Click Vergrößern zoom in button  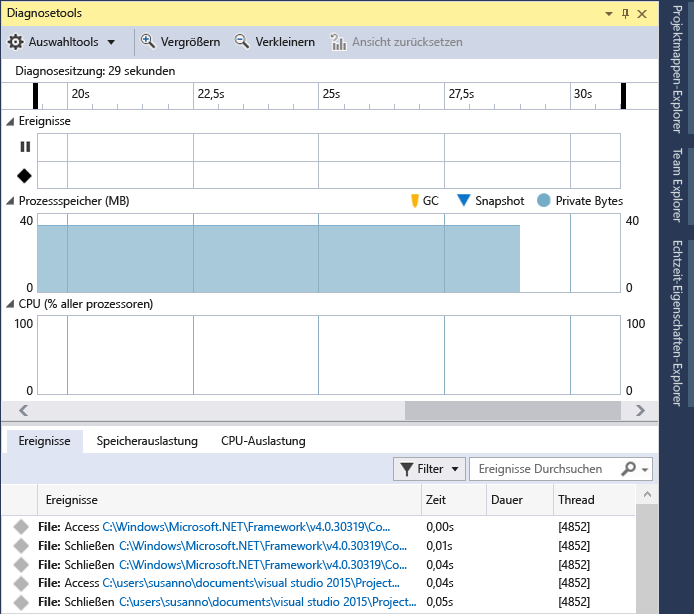181,42
